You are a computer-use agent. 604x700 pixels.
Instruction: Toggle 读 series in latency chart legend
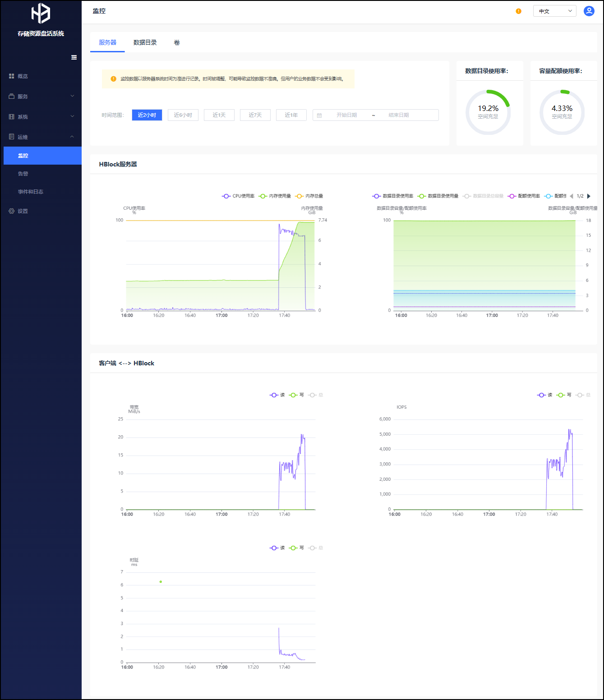[x=277, y=548]
